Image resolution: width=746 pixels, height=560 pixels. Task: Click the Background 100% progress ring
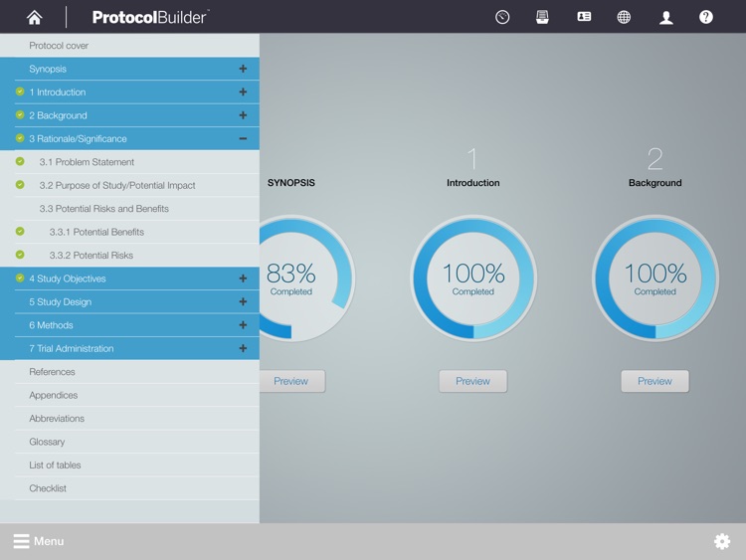tap(655, 279)
